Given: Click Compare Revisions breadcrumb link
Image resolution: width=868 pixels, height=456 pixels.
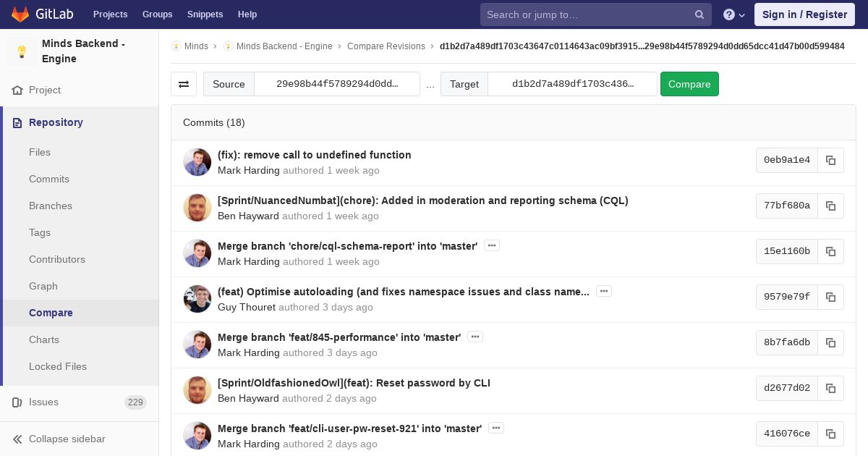Looking at the screenshot, I should (386, 46).
